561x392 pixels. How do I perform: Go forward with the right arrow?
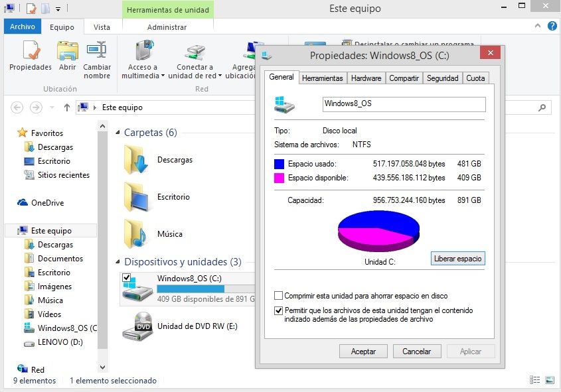[x=36, y=107]
